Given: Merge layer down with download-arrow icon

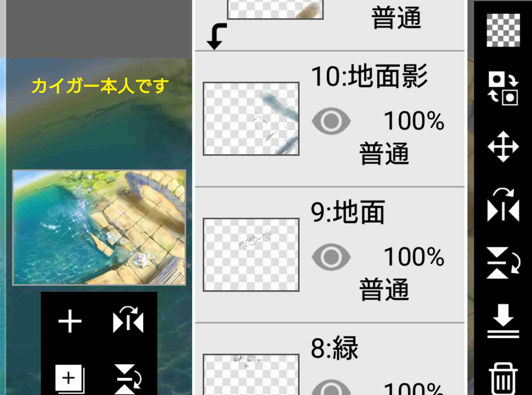Looking at the screenshot, I should click(503, 321).
